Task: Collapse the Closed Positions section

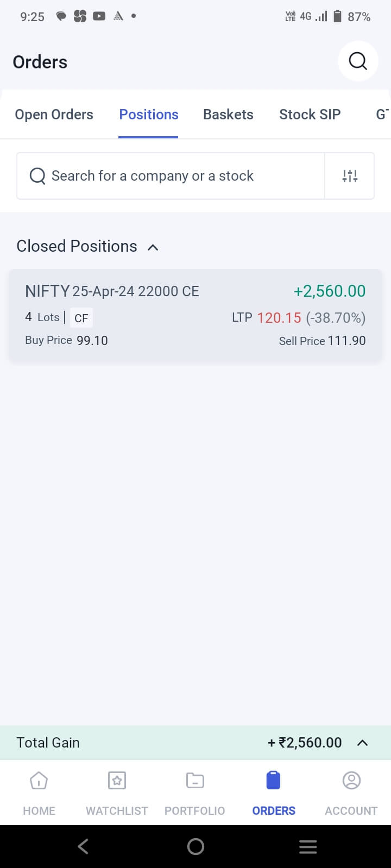Action: click(x=153, y=247)
